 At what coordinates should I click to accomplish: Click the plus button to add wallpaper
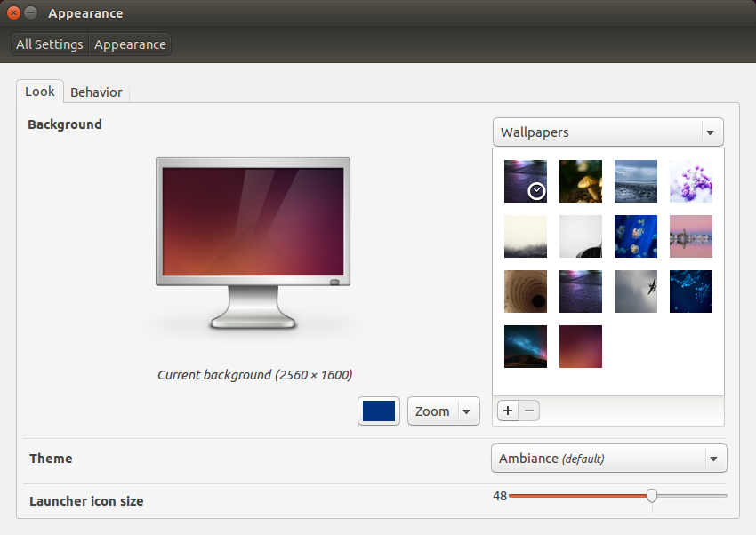(x=508, y=411)
